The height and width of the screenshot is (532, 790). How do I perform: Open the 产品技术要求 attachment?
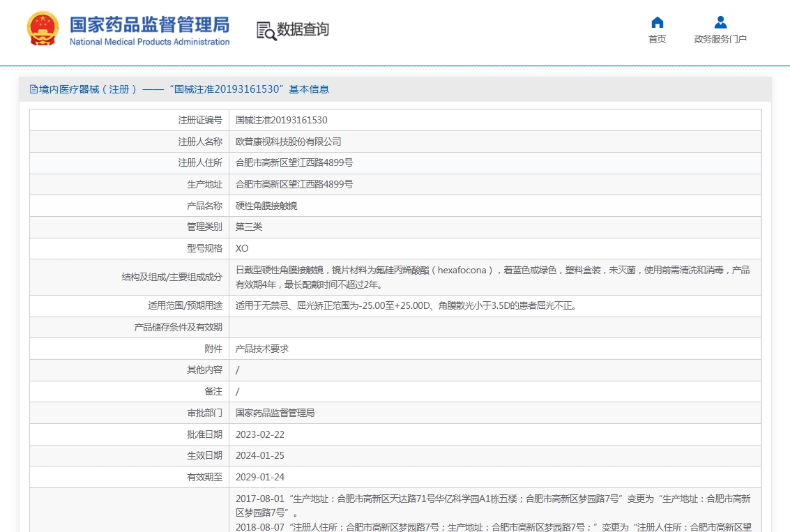[x=262, y=349]
